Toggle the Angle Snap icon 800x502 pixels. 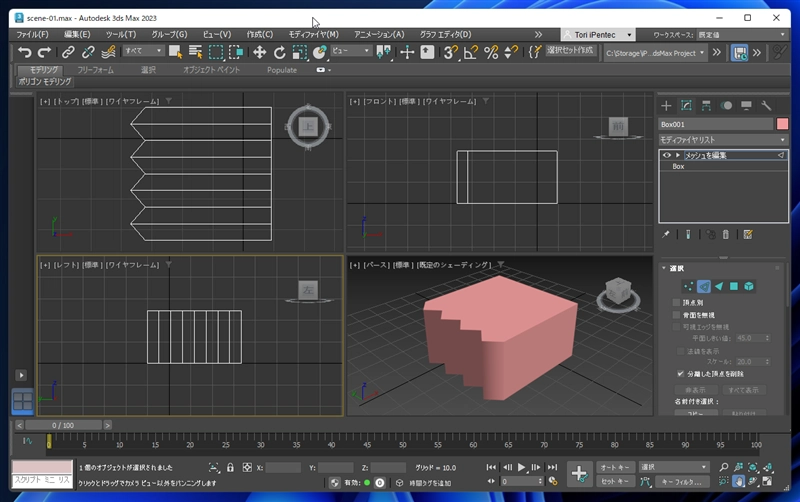[x=470, y=52]
